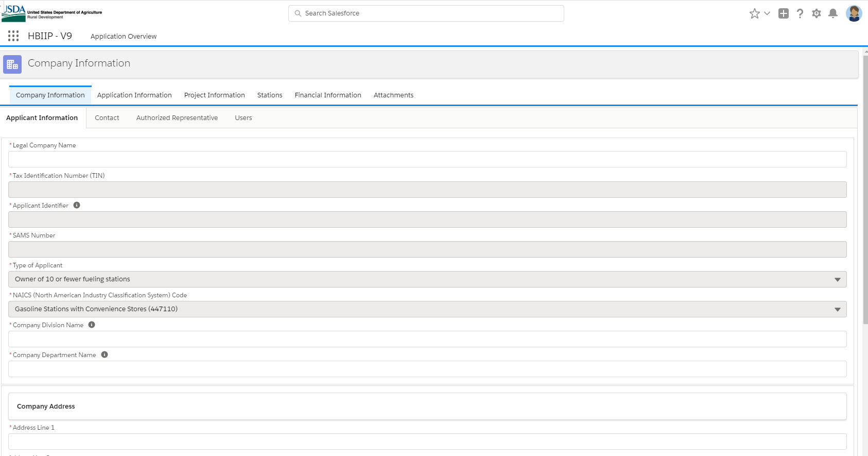Open the favorites list chevron
This screenshot has height=456, width=868.
coord(767,13)
